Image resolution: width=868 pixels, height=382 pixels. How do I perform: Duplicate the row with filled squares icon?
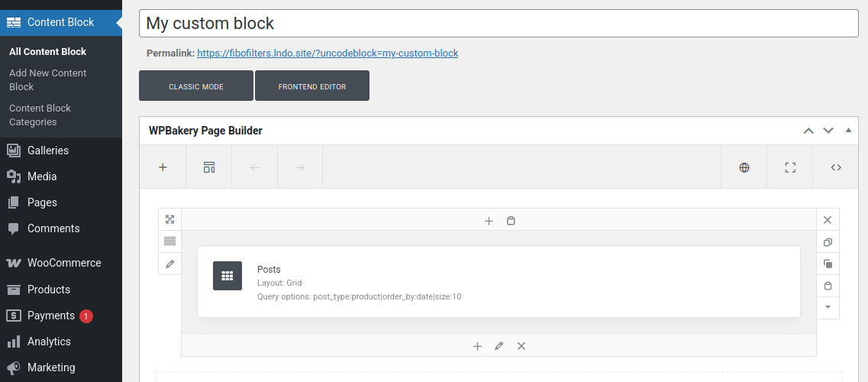click(828, 264)
